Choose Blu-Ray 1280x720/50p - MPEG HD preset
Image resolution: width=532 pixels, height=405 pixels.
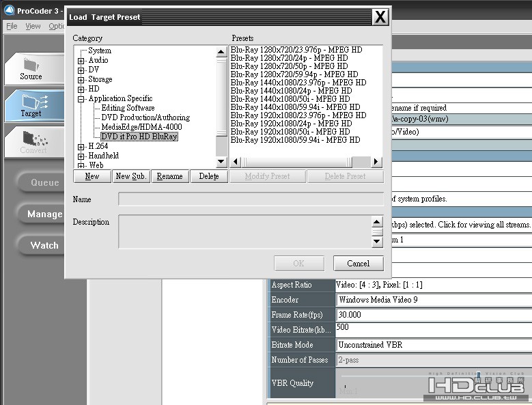(289, 66)
